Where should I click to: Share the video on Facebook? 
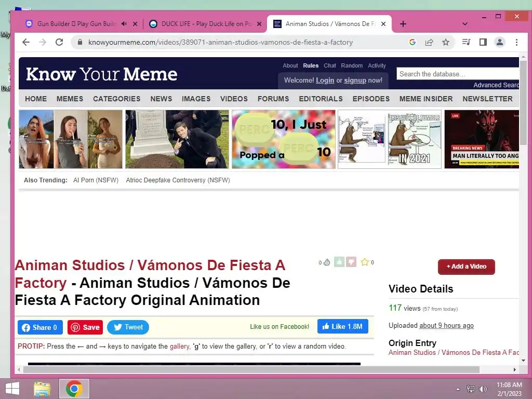[40, 327]
